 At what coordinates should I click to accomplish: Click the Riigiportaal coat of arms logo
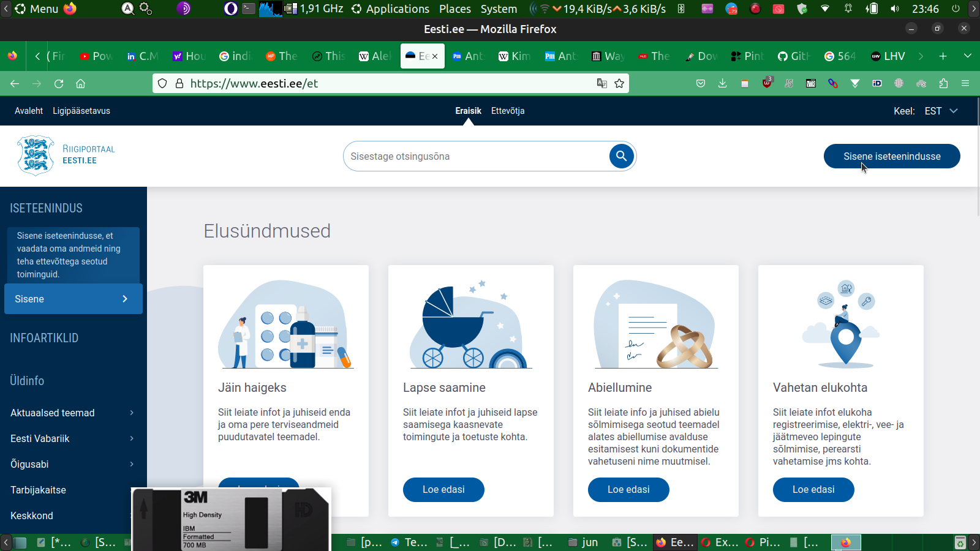36,156
